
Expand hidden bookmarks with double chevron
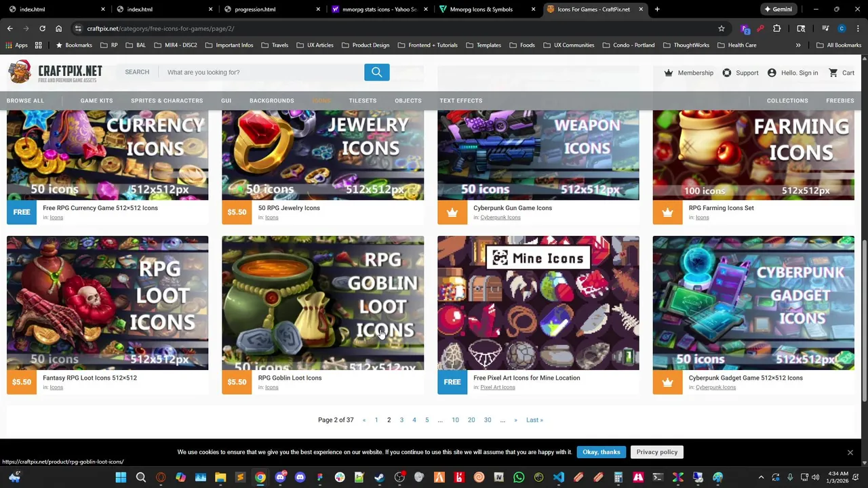pos(798,45)
